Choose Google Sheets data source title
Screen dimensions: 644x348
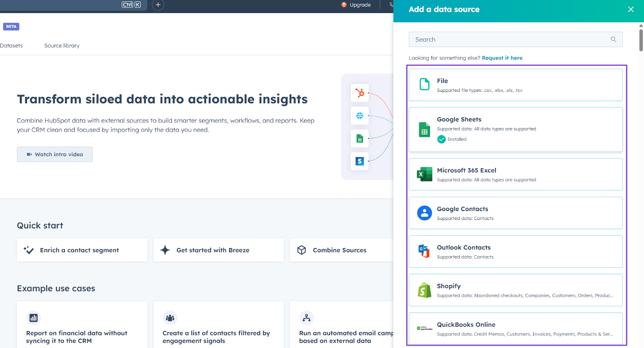click(459, 120)
